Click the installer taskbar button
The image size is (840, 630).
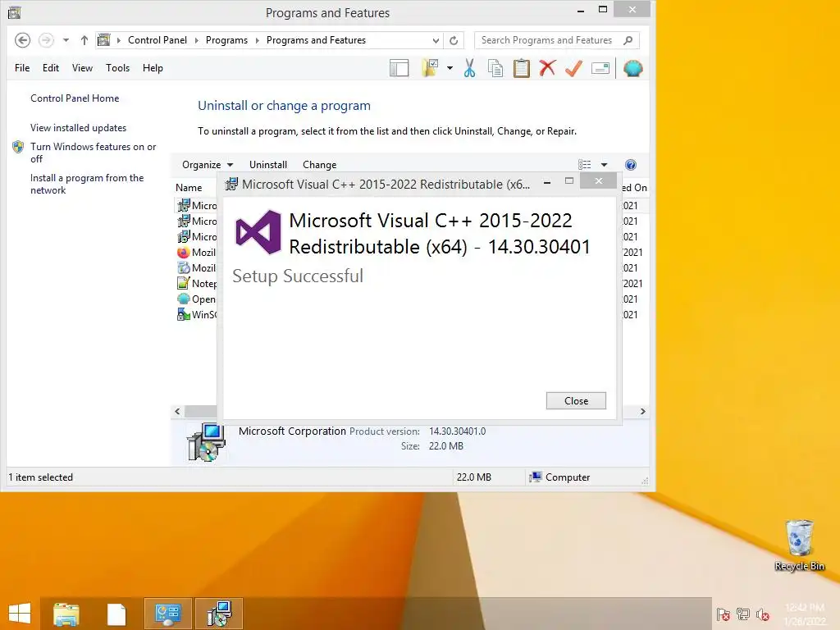point(219,614)
